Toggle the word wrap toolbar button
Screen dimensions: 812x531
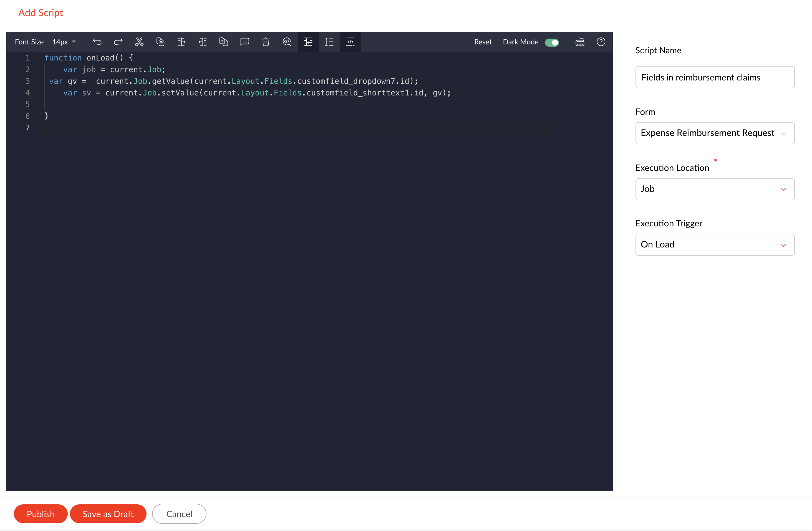coord(308,42)
